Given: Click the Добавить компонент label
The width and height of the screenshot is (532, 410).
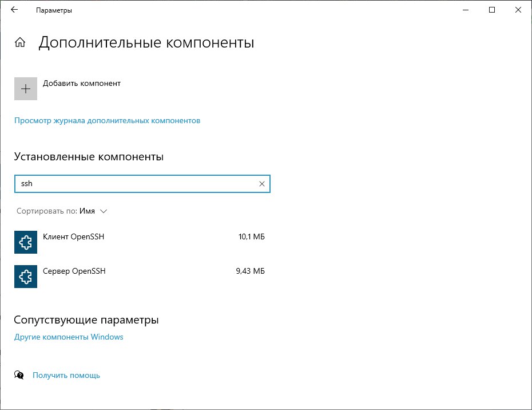Looking at the screenshot, I should [81, 83].
